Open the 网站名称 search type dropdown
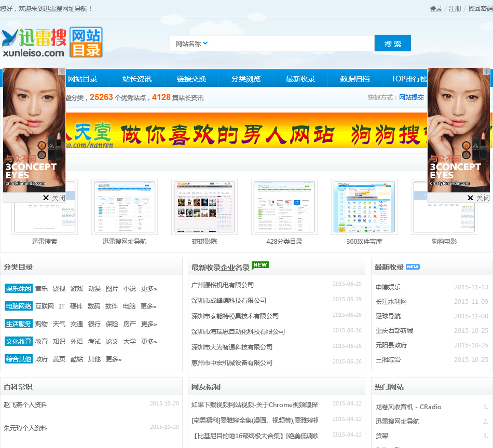The height and width of the screenshot is (448, 493). 191,44
